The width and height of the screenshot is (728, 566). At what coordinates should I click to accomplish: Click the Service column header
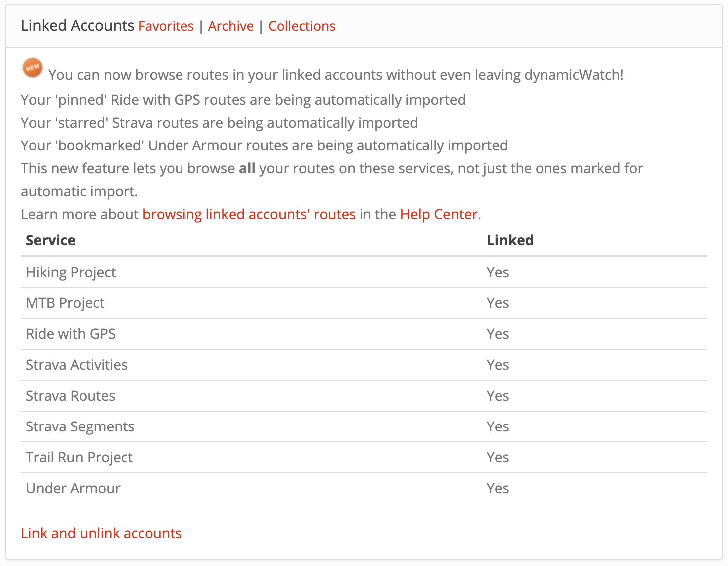point(51,240)
